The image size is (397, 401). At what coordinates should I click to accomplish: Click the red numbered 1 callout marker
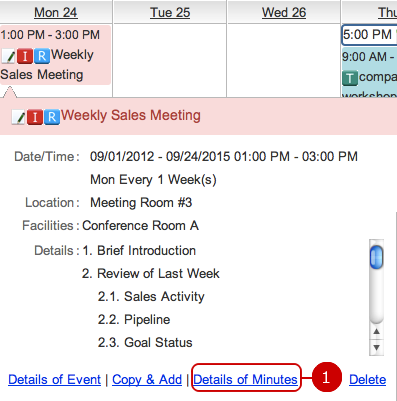326,378
